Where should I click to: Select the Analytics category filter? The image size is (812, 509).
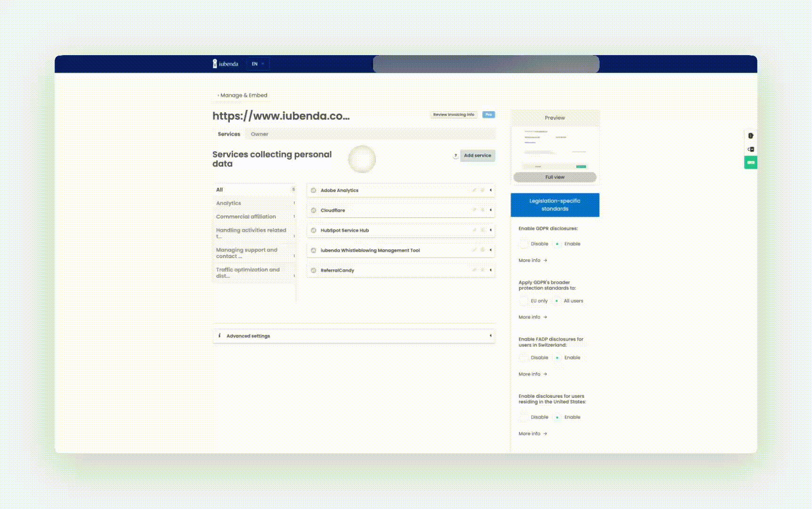pyautogui.click(x=255, y=203)
